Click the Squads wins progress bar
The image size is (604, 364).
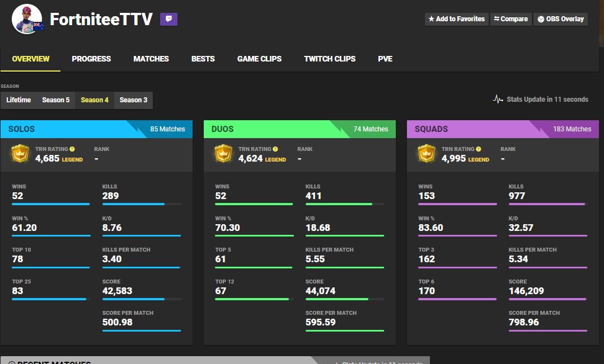click(x=458, y=204)
